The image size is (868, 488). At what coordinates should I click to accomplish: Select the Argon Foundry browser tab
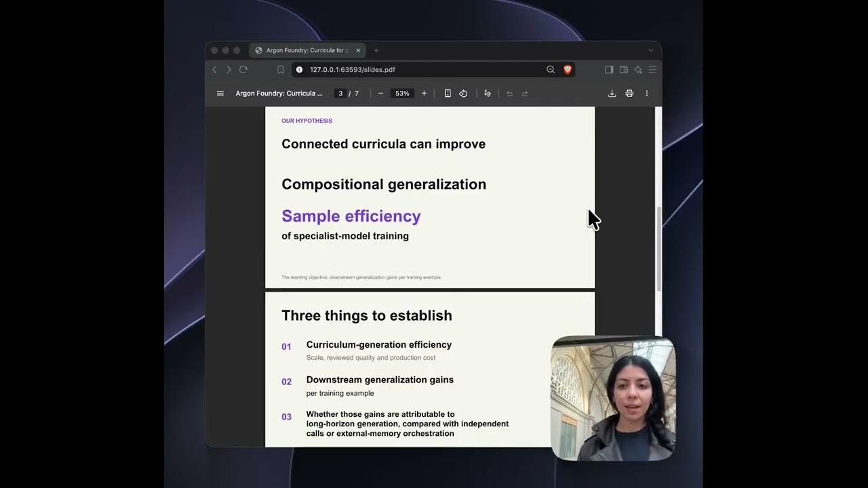pos(307,50)
